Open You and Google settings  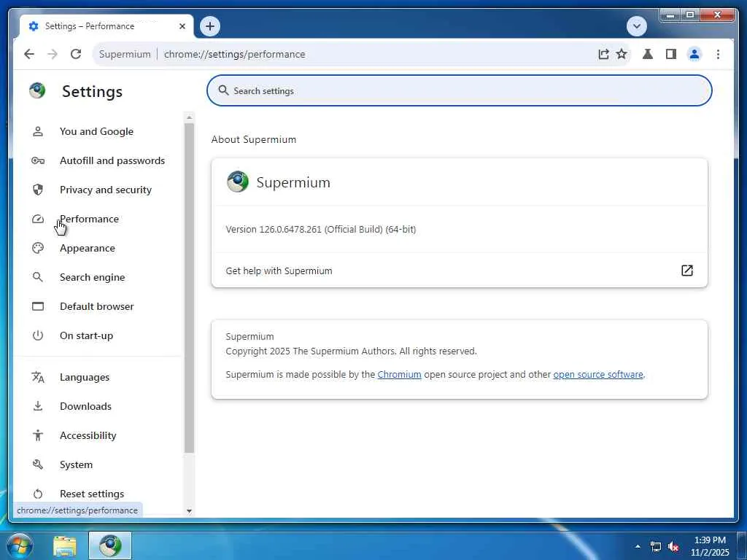(x=97, y=131)
